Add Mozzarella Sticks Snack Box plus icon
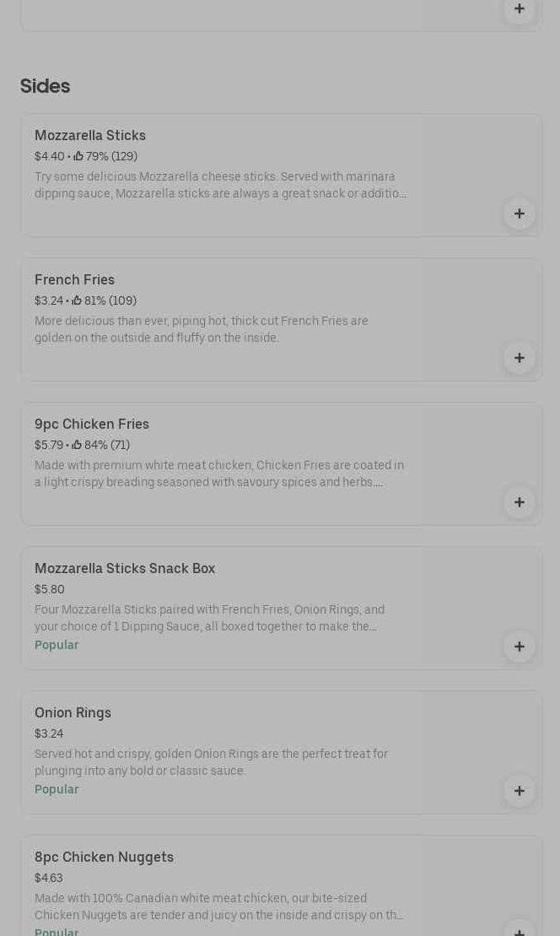Viewport: 560px width, 936px height. pyautogui.click(x=520, y=647)
